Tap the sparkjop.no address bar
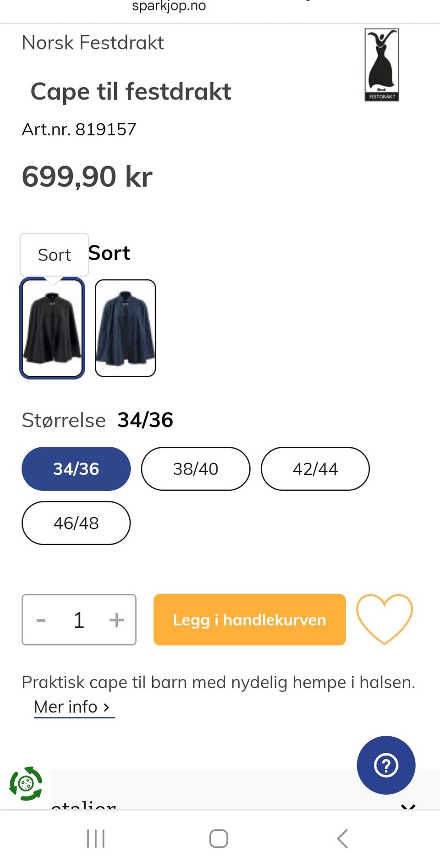This screenshot has width=440, height=868. click(169, 6)
